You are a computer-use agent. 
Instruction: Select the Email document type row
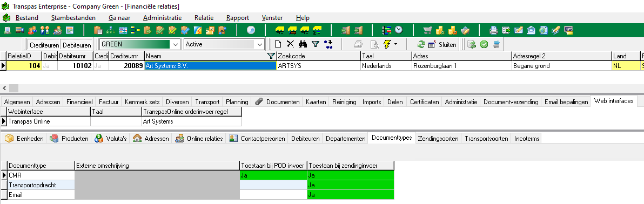[x=41, y=195]
